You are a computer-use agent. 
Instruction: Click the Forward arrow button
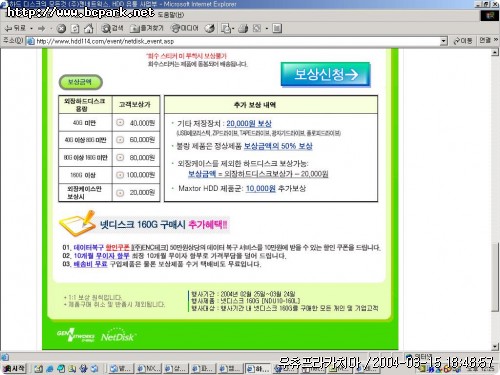tap(42, 29)
